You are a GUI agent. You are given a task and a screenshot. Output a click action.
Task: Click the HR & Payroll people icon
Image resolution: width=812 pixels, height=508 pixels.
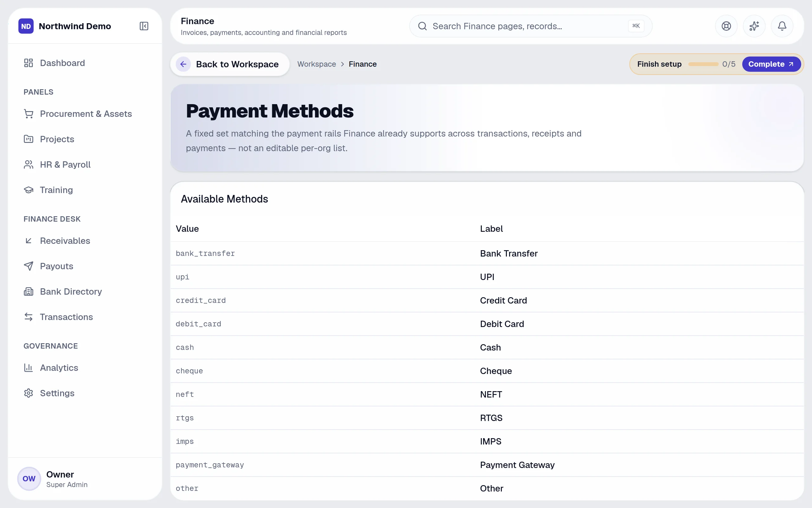[29, 165]
